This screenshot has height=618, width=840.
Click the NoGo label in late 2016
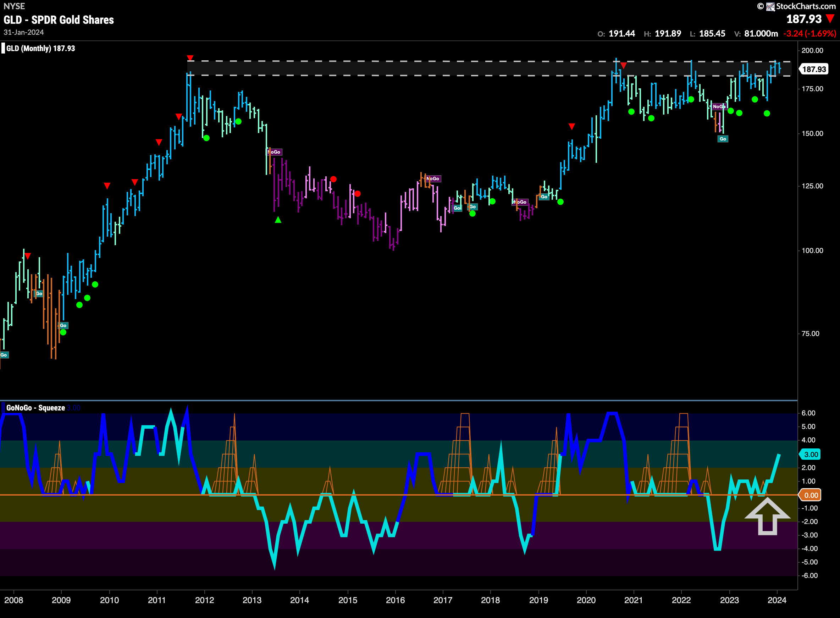click(433, 179)
